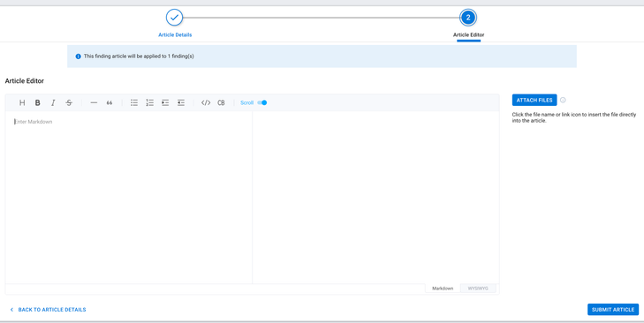Click the finding article banner message
This screenshot has height=323, width=644.
(x=139, y=56)
